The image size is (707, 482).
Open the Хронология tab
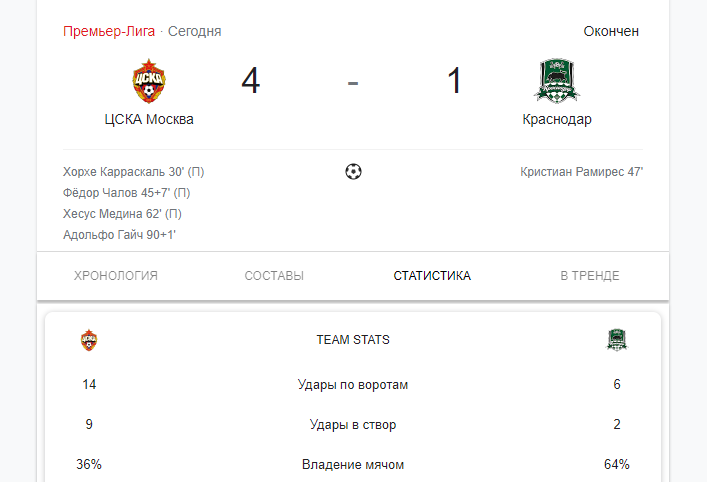116,275
